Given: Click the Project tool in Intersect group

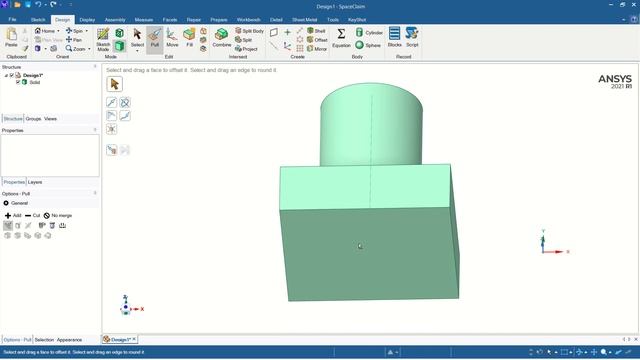Looking at the screenshot, I should click(246, 49).
